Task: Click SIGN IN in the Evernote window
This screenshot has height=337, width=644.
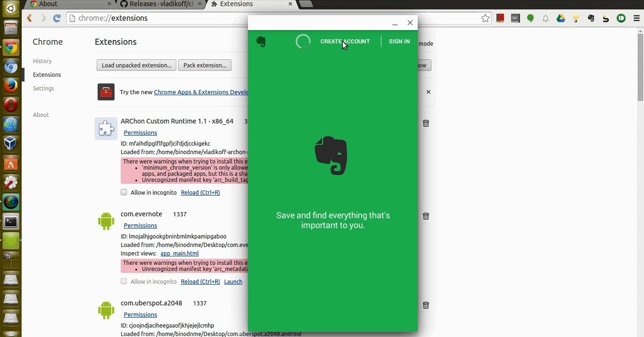Action: [x=399, y=41]
